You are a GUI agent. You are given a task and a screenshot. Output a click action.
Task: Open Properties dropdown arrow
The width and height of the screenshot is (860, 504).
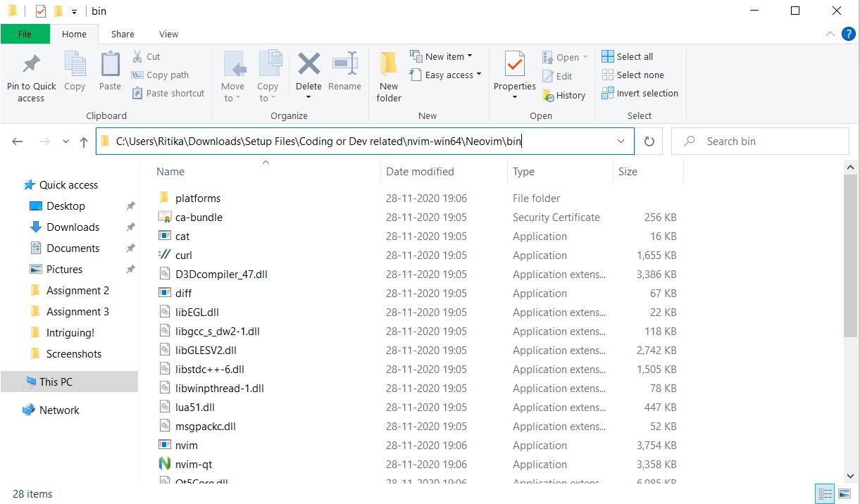(515, 98)
